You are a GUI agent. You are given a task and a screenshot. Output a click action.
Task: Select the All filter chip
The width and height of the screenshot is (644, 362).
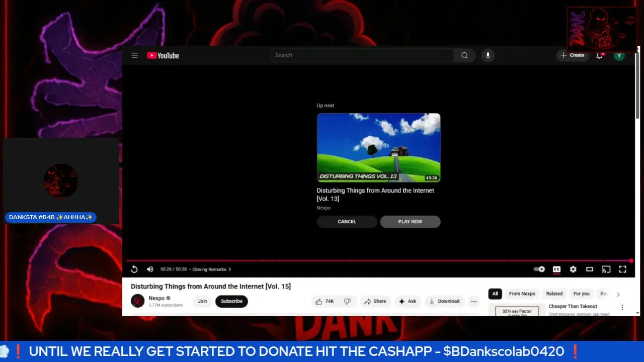pos(495,294)
